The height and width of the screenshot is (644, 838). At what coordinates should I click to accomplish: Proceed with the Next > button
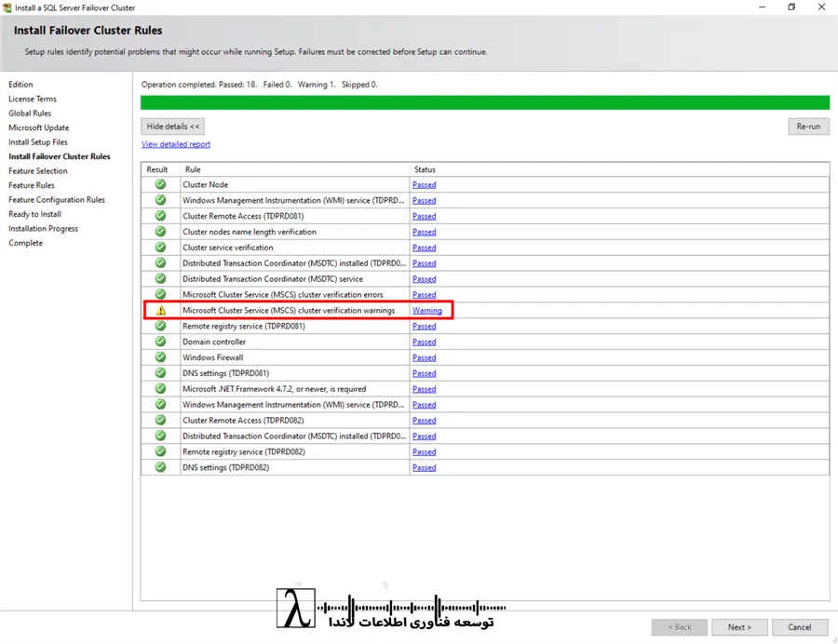click(x=739, y=627)
